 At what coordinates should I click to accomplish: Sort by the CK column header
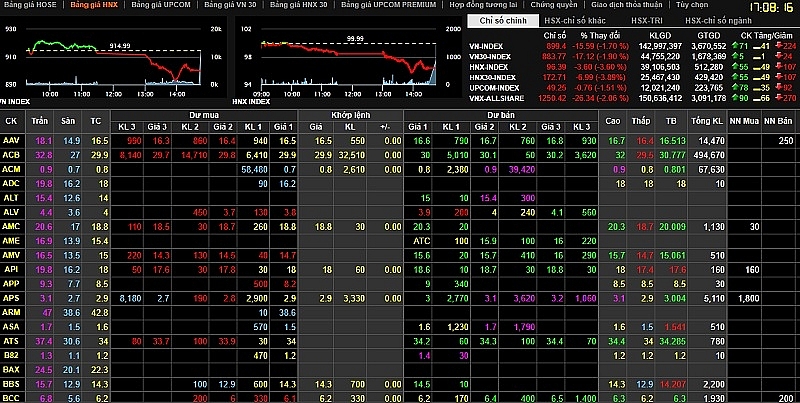pos(11,120)
